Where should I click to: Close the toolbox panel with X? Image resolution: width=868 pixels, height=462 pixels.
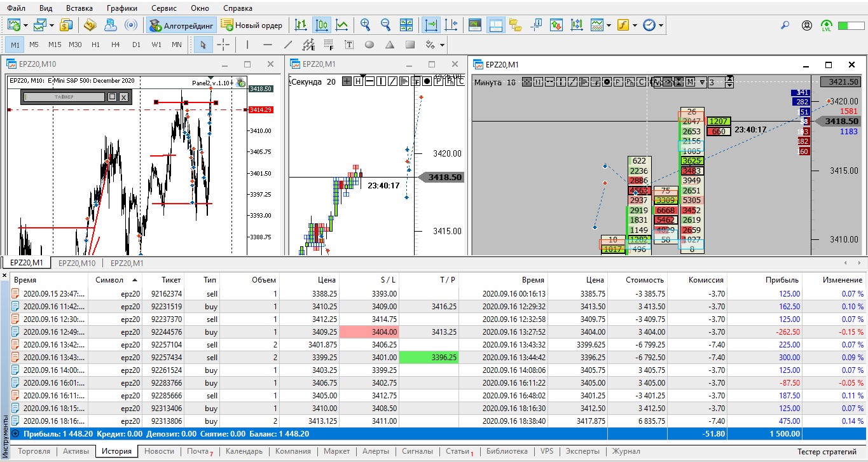pyautogui.click(x=4, y=276)
